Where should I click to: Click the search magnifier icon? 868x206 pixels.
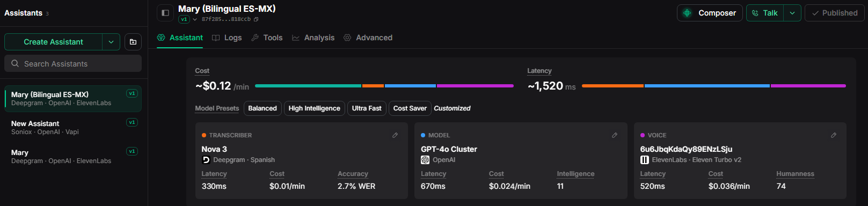coord(15,63)
